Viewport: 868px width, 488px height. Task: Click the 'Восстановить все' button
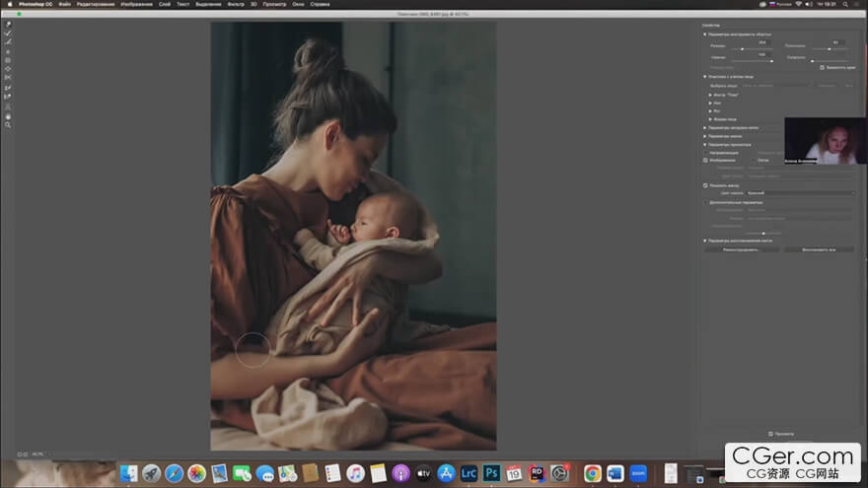[818, 249]
